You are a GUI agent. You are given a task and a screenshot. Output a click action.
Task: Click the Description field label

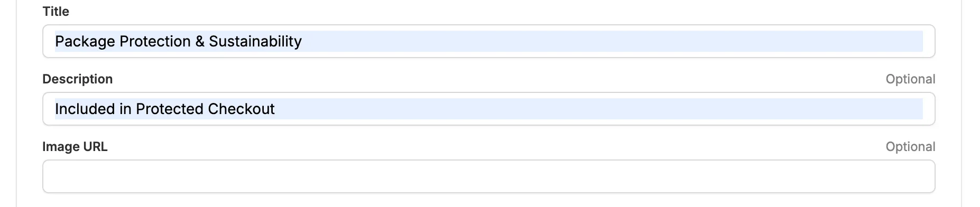point(78,79)
